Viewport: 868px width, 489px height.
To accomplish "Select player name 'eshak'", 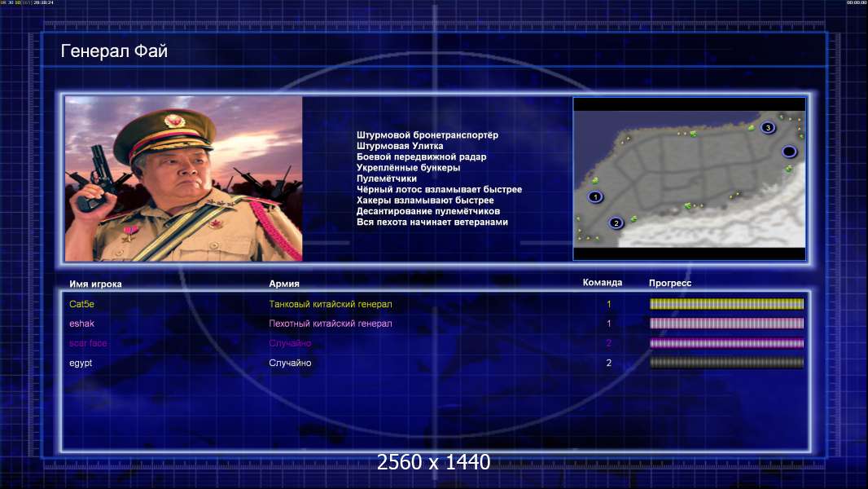I will [x=81, y=324].
